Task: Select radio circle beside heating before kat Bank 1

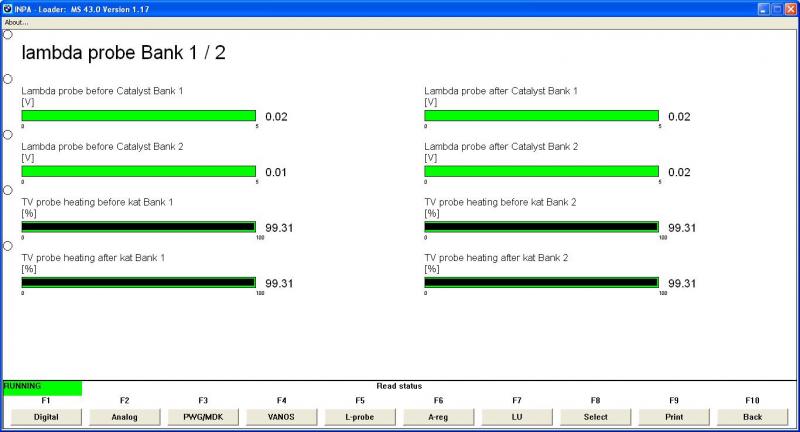Action: (x=8, y=190)
